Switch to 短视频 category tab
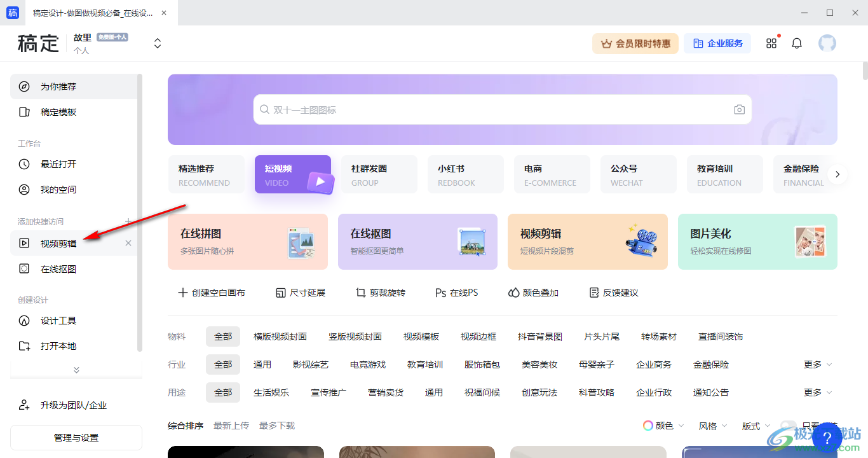Screen dimensions: 868x458 pyautogui.click(x=293, y=174)
